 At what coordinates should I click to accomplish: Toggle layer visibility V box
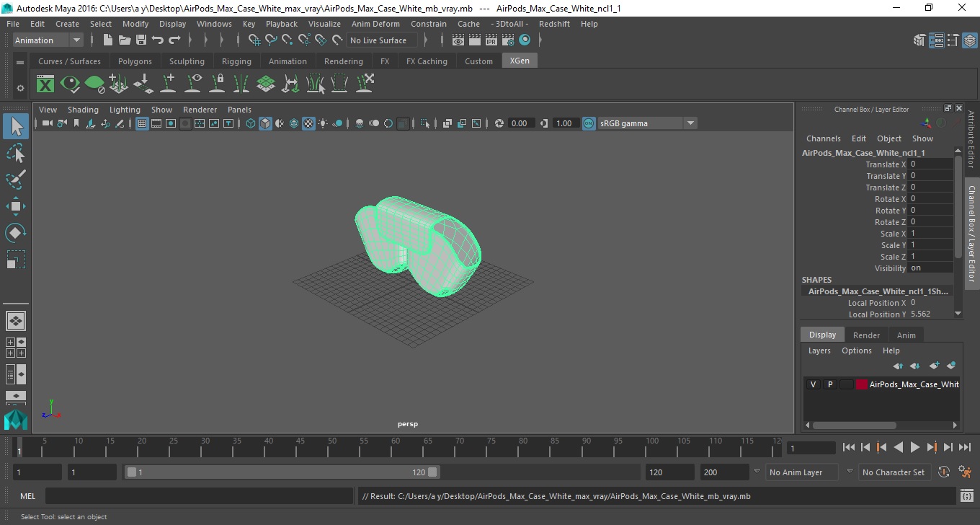click(813, 384)
